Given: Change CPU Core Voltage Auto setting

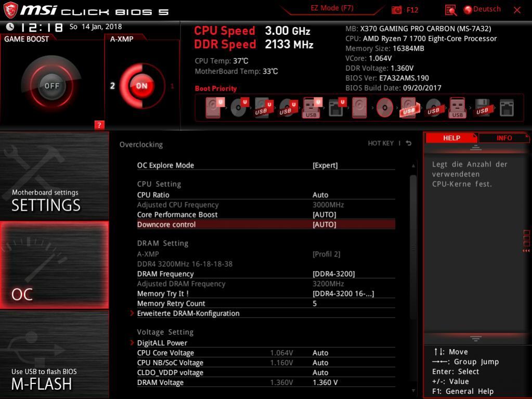Looking at the screenshot, I should (x=266, y=353).
